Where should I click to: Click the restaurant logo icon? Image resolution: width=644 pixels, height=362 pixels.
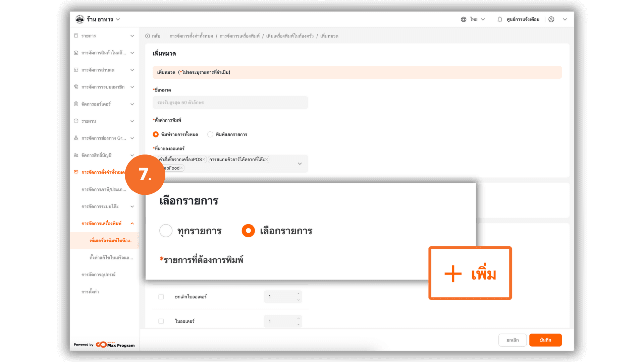(80, 19)
